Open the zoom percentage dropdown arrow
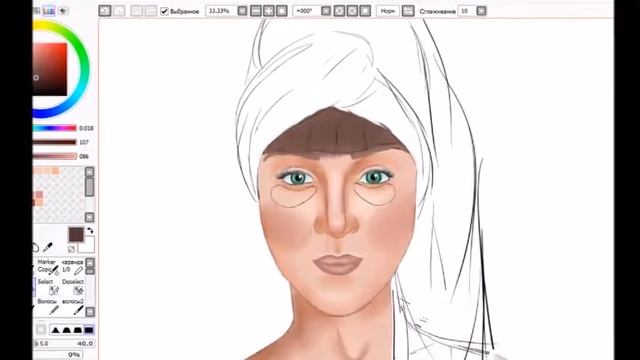Viewport: 640px width, 360px height. click(242, 11)
